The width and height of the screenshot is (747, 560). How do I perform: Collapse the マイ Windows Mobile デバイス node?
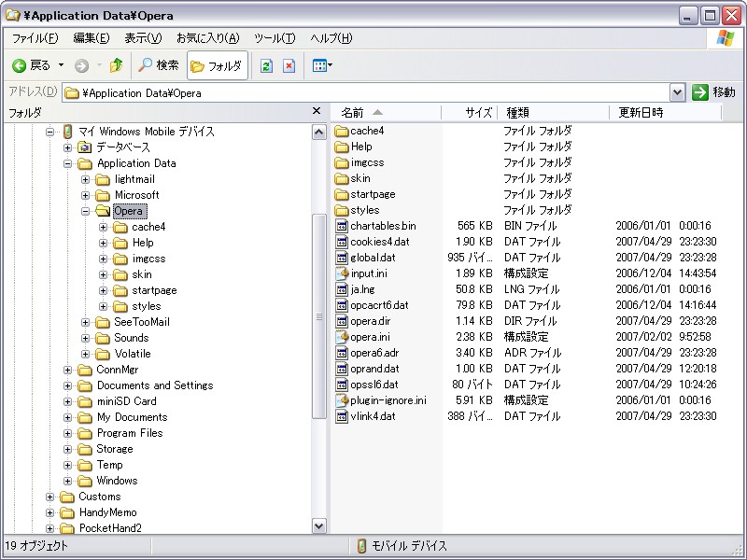pos(50,132)
